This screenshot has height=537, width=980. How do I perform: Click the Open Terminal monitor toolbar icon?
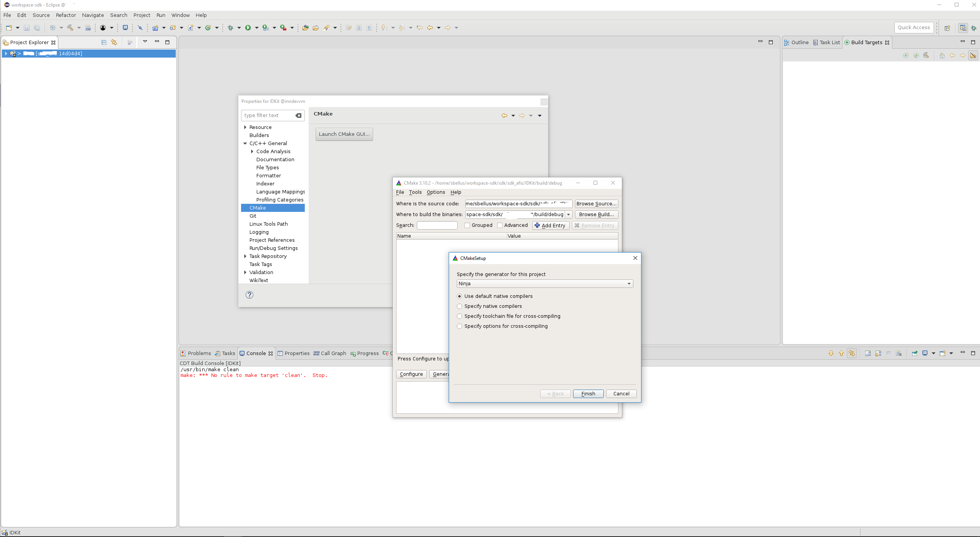(x=125, y=28)
